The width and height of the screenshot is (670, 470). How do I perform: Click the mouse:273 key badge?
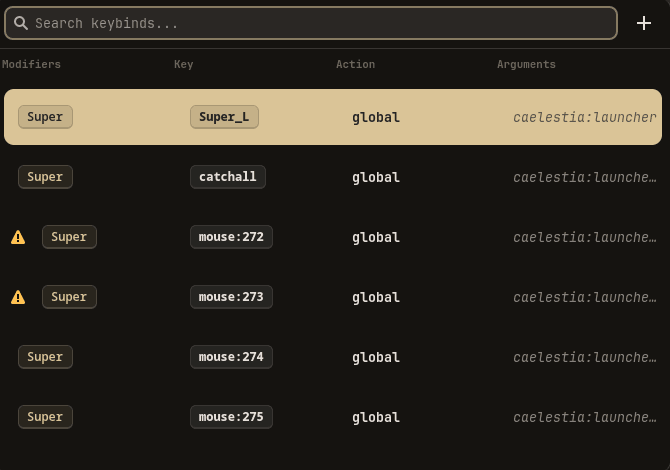point(231,297)
